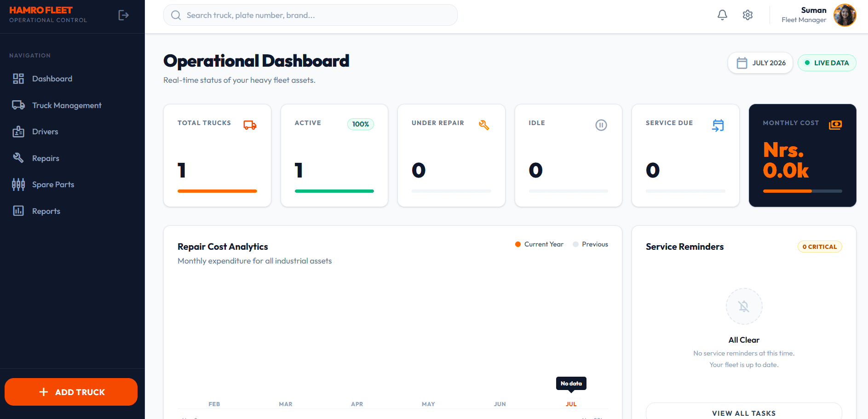Click the Under Repair wrench icon
This screenshot has height=419, width=868.
point(484,125)
